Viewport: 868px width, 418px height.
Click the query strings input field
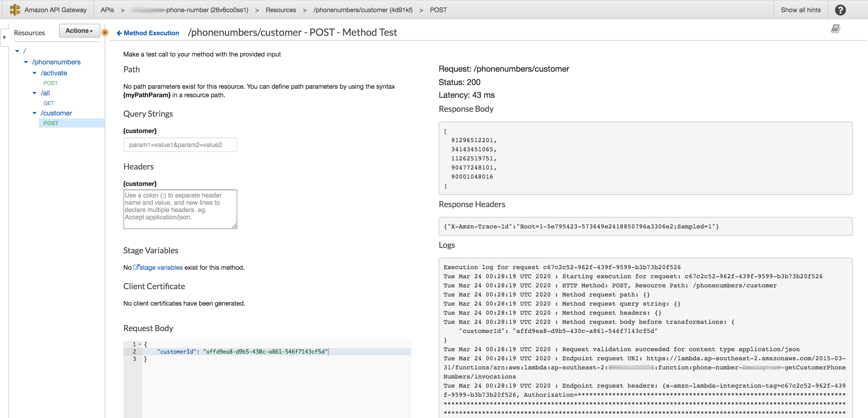tap(180, 145)
